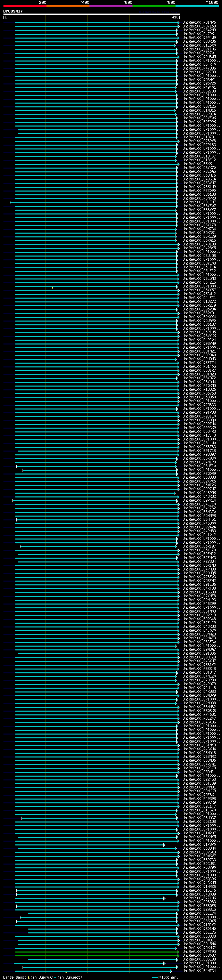Viewport: 222px width, 980px height.
Task: Click the purple ~60% identity color segment
Action: (x=111, y=6)
